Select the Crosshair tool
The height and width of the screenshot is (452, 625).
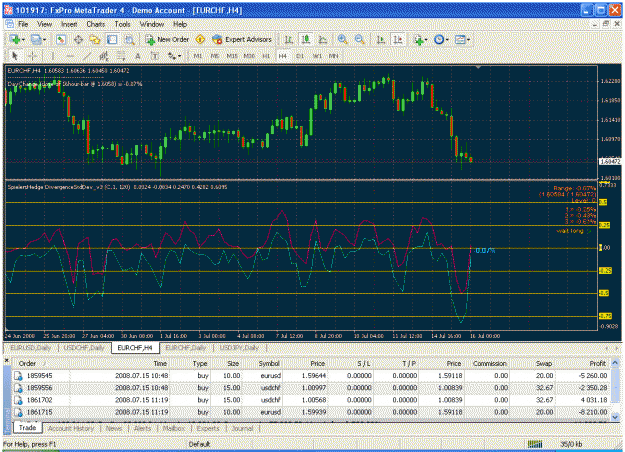pyautogui.click(x=33, y=56)
